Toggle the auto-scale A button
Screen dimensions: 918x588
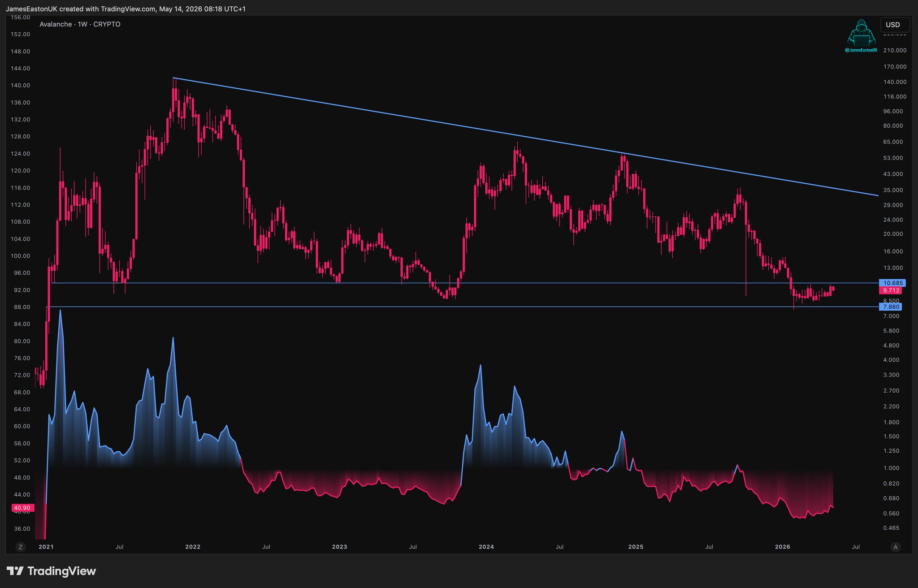(896, 547)
